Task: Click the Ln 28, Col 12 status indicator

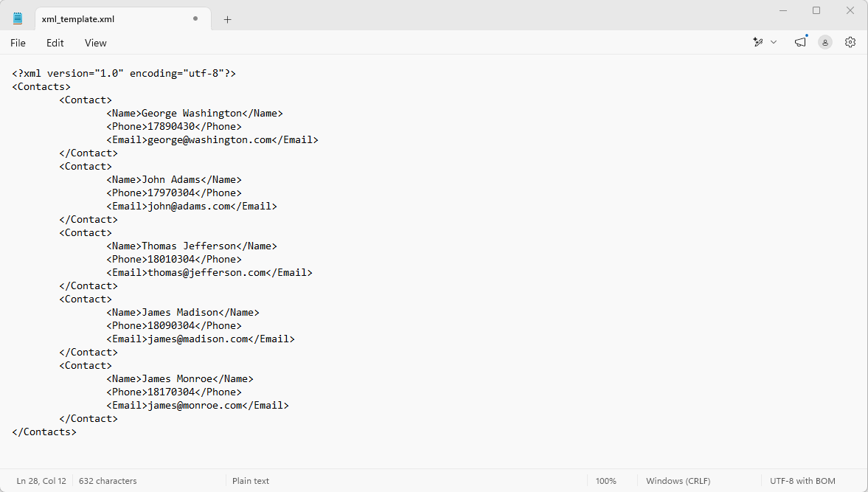Action: [41, 481]
